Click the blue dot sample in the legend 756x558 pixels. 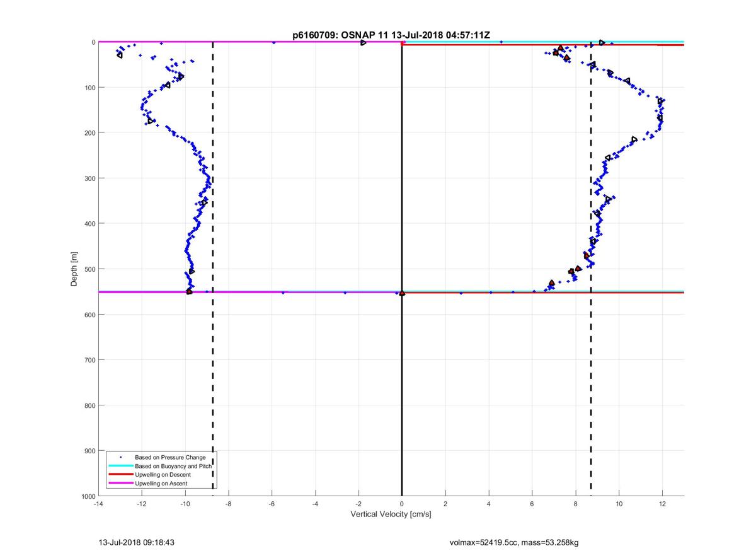[120, 457]
